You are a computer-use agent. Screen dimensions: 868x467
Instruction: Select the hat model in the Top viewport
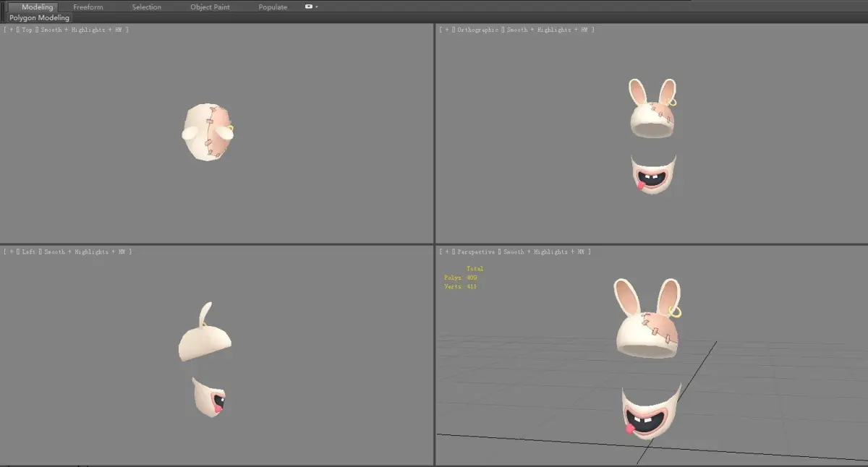point(206,132)
